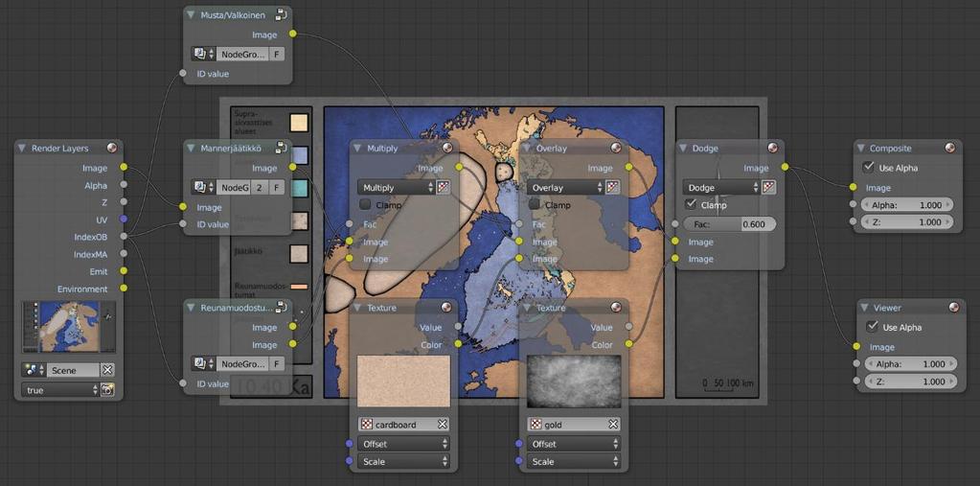Toggle fake user F on Musta/Valkoinen node
The height and width of the screenshot is (486, 980).
277,54
